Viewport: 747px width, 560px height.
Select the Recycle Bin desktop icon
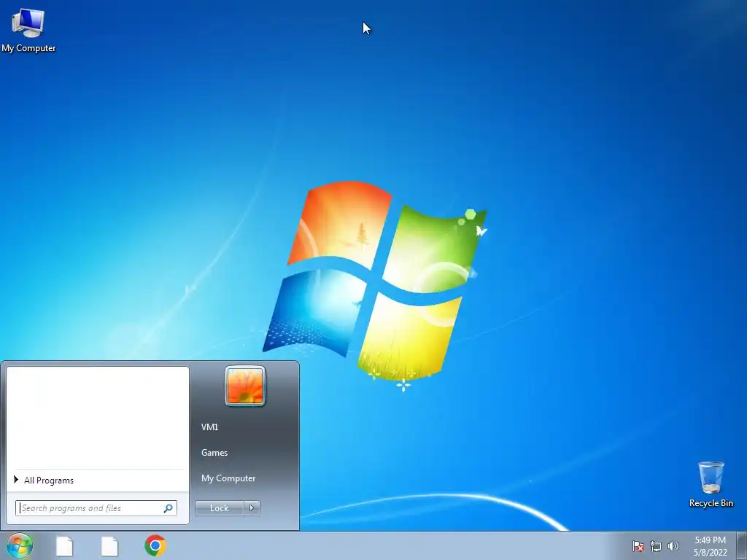(711, 484)
